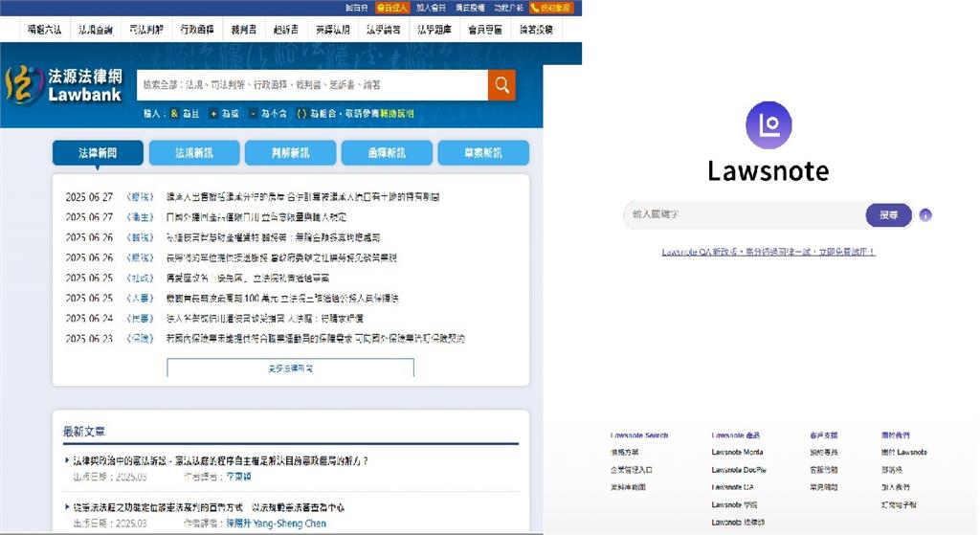Switch to the 草案新訊 tab

483,152
